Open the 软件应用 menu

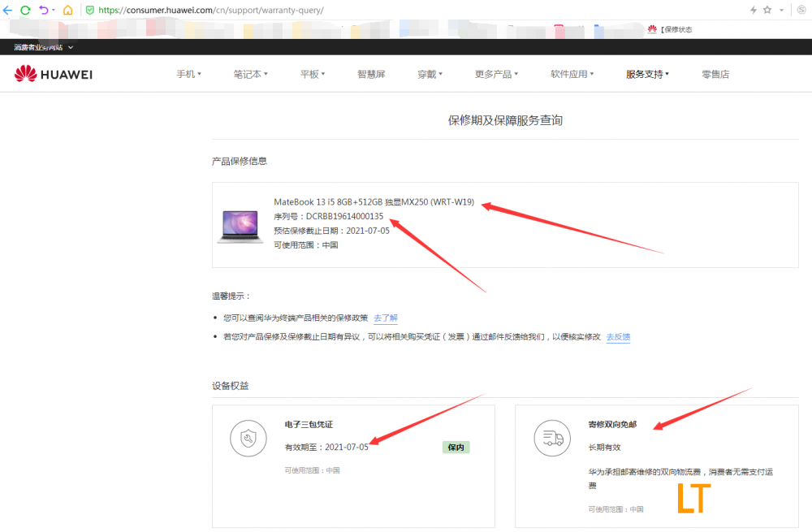click(572, 74)
